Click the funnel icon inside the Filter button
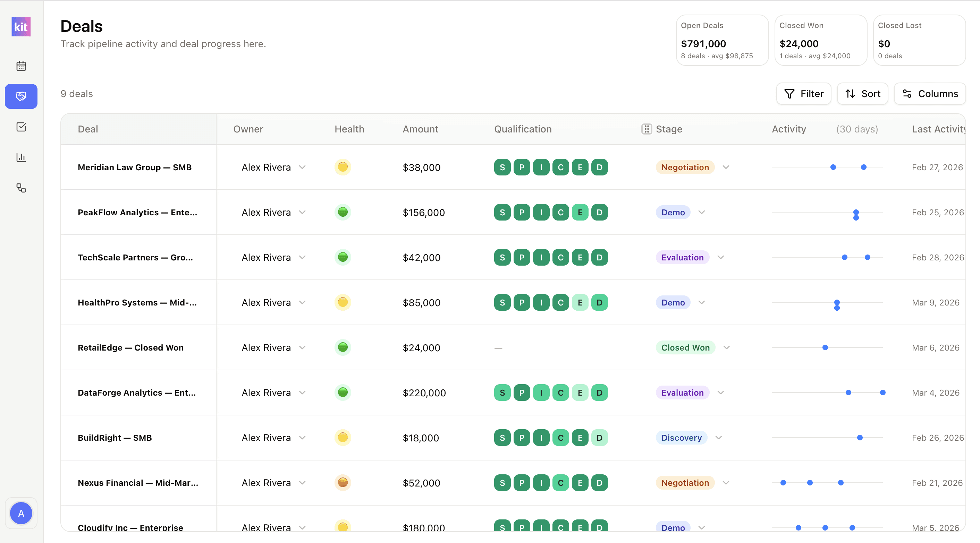 click(789, 94)
